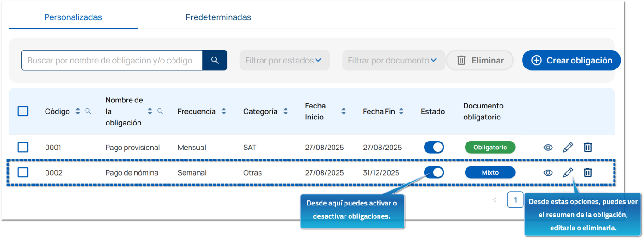
Task: View summary of Pago provisional via eye icon
Action: [548, 148]
